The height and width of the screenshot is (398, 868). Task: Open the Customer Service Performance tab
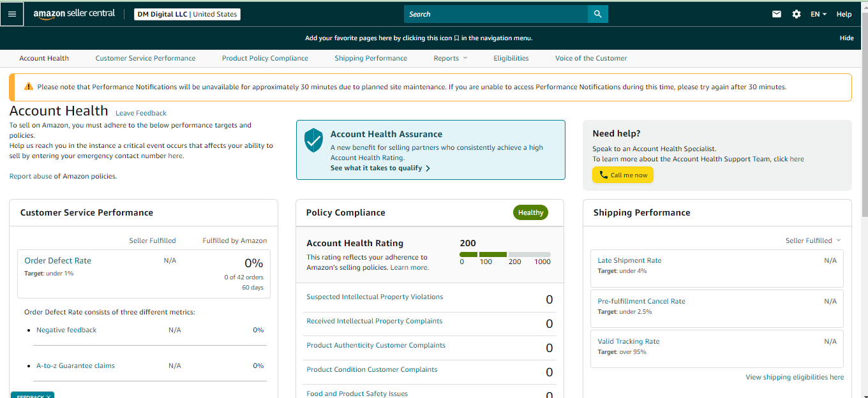(146, 58)
